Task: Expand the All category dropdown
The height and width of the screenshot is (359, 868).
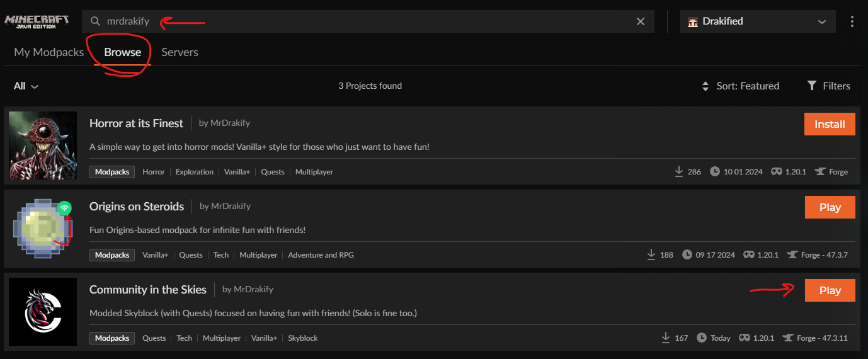Action: coord(26,86)
